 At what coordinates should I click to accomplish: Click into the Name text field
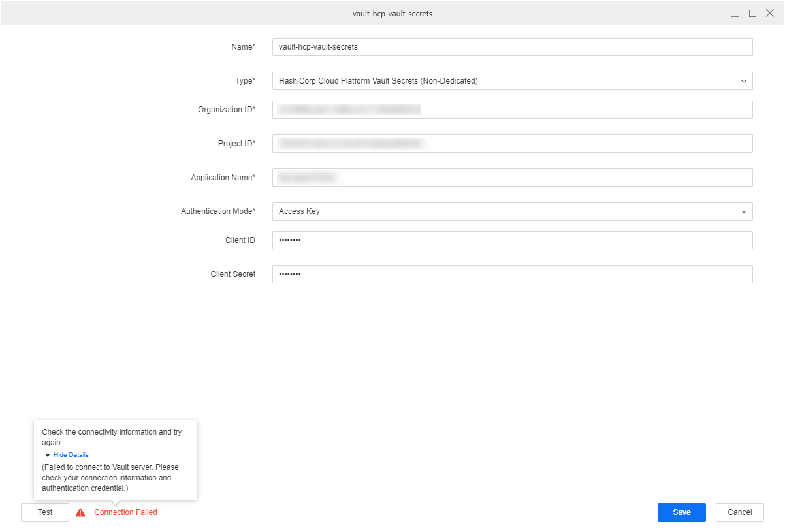click(x=512, y=47)
